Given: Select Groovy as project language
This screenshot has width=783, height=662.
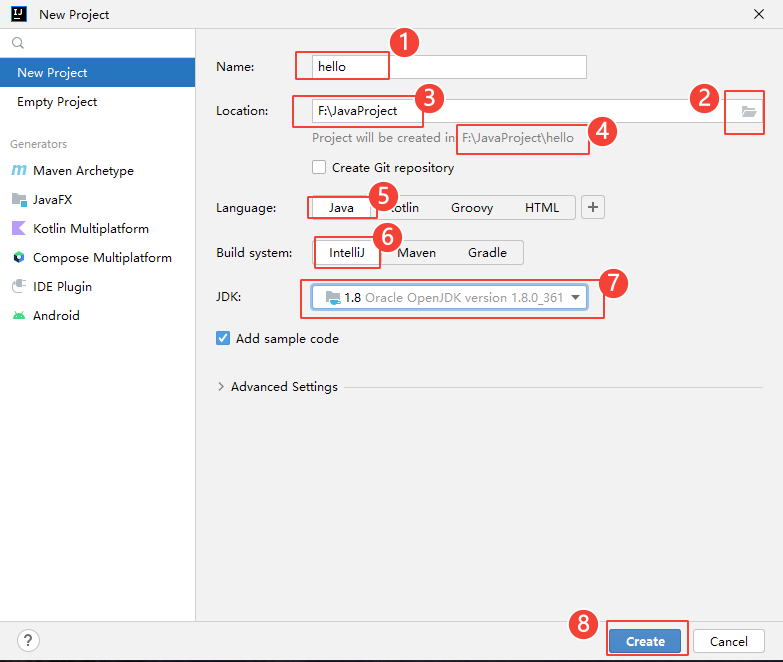Looking at the screenshot, I should pyautogui.click(x=472, y=208).
